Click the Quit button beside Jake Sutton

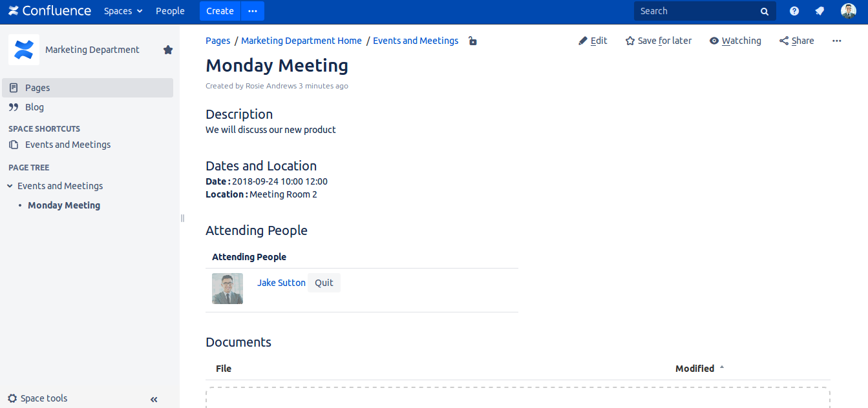(324, 283)
